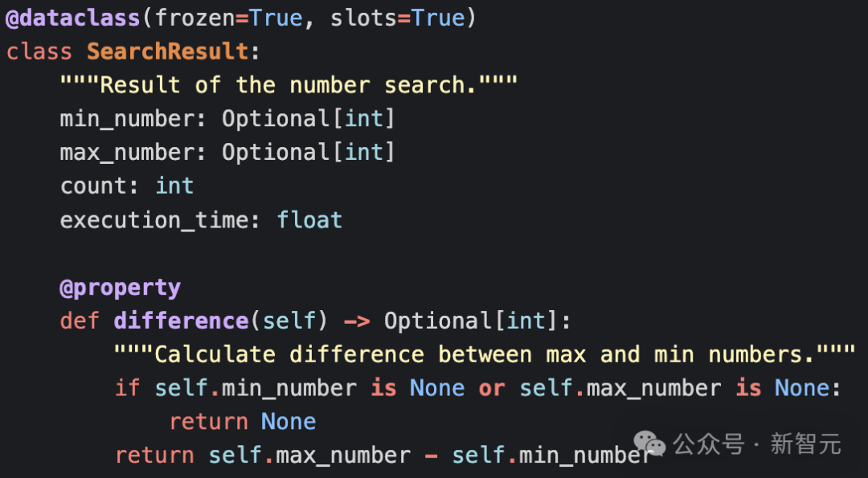
Task: Click the WeChat logo in the watermark
Action: tap(649, 443)
